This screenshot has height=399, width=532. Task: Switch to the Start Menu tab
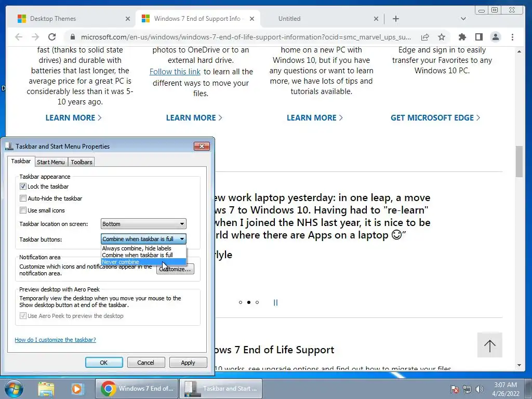pyautogui.click(x=51, y=162)
